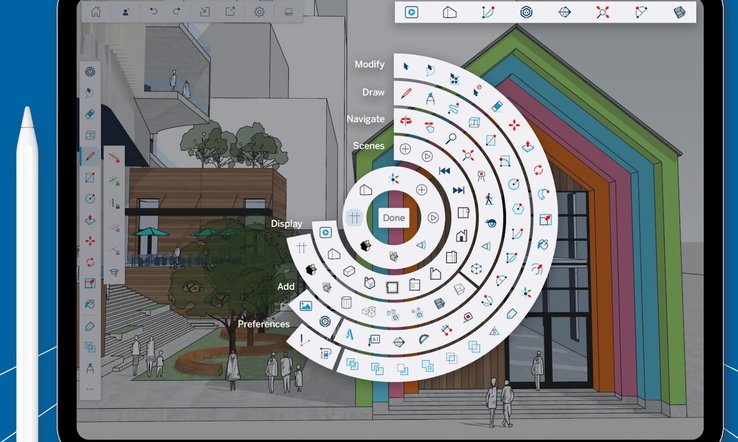Screen dimensions: 738x442
Task: Select the Modify ring label
Action: point(369,65)
